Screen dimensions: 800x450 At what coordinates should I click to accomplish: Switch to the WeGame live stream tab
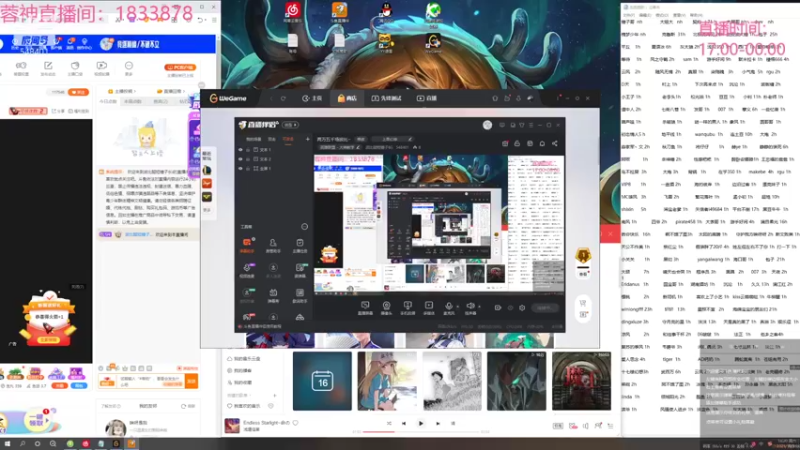point(427,98)
